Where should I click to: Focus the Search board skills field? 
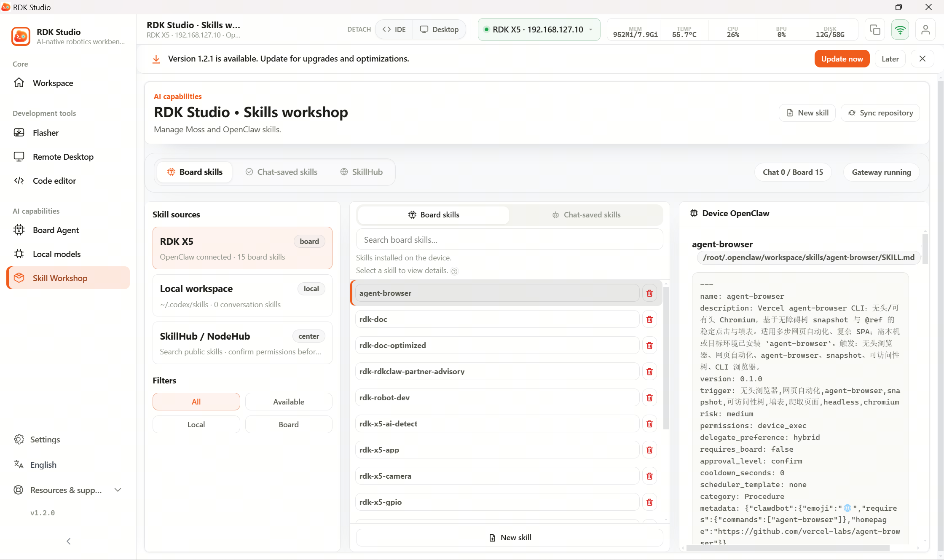click(509, 240)
